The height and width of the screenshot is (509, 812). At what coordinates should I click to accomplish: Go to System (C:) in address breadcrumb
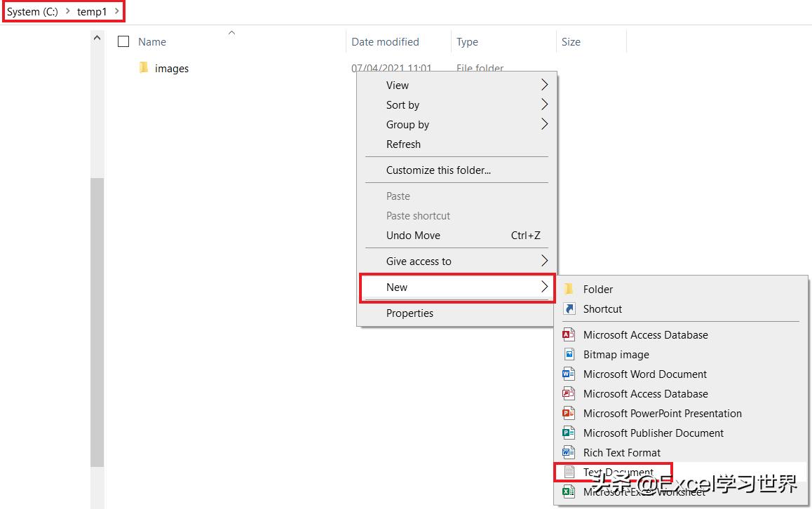32,12
